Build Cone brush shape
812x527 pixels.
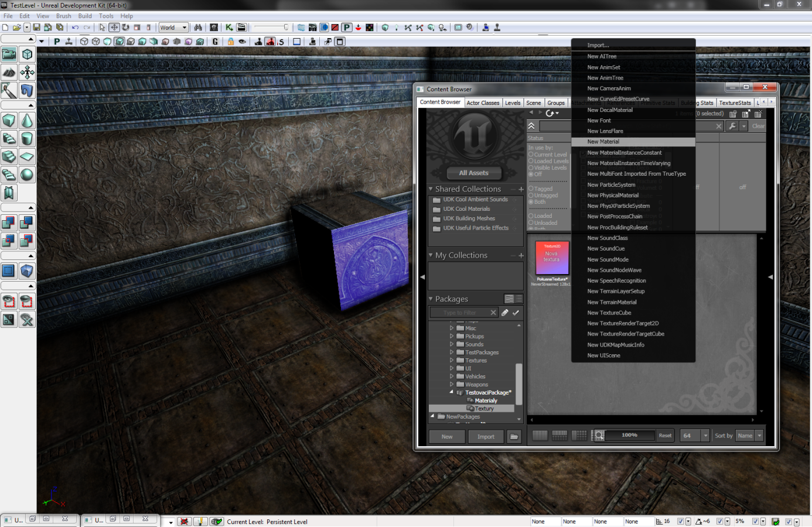(27, 121)
